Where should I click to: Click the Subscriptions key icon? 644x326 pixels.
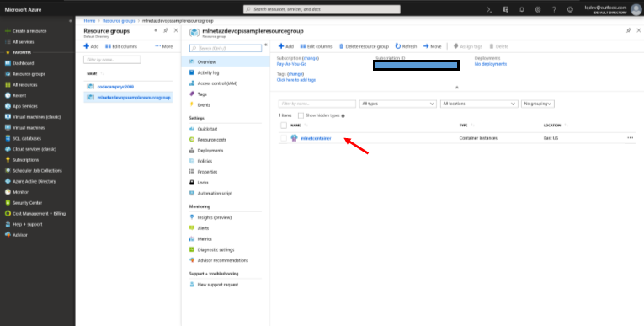tap(8, 160)
